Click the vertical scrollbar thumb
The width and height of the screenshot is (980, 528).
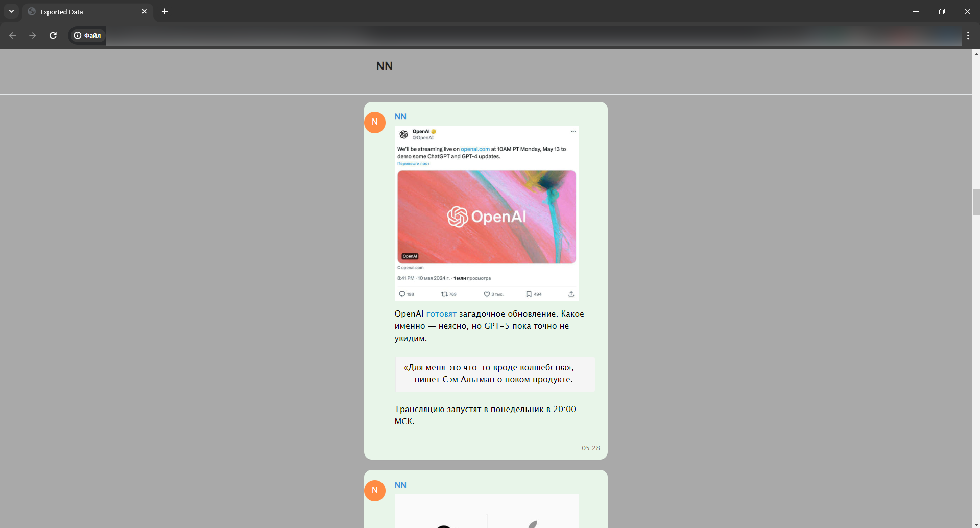click(x=976, y=202)
